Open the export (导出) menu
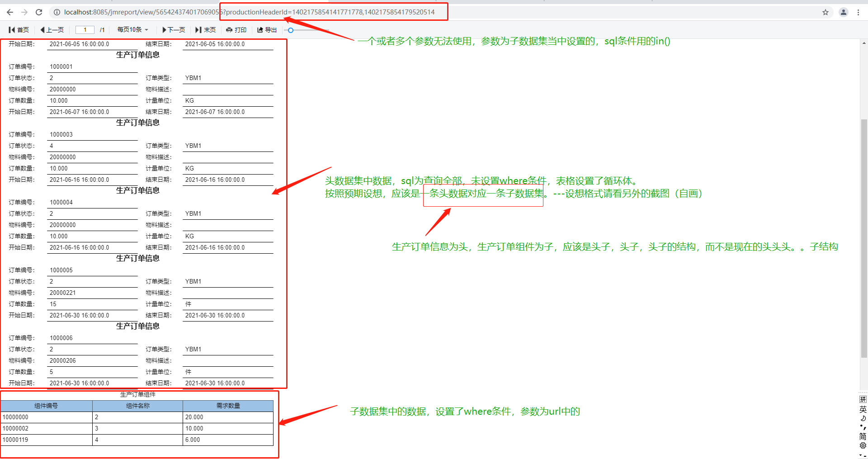 point(267,30)
